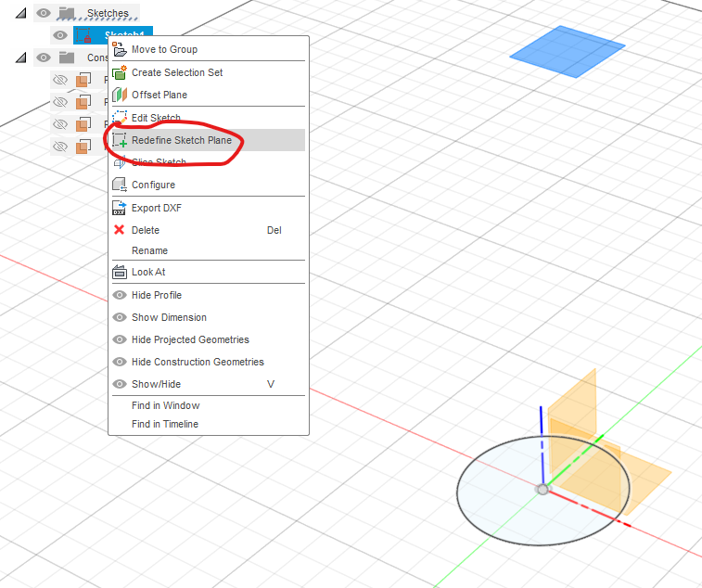The width and height of the screenshot is (702, 588).
Task: Show the topmost hidden construction plane
Action: [60, 80]
